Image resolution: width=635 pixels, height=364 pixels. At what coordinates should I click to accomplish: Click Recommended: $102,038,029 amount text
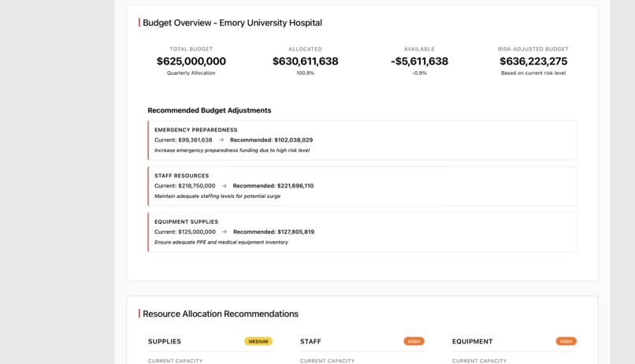point(271,139)
